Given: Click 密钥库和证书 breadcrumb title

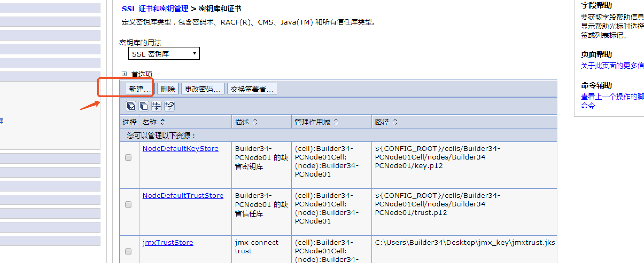Looking at the screenshot, I should [220, 9].
